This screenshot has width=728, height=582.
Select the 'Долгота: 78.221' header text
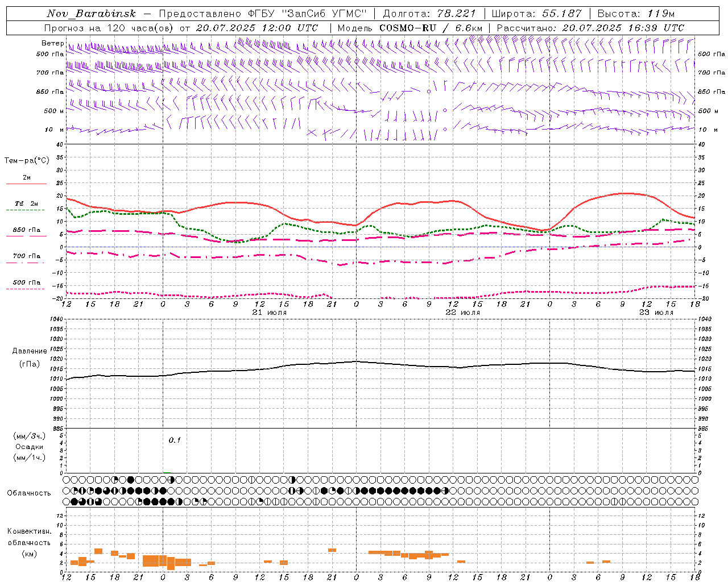(x=429, y=14)
